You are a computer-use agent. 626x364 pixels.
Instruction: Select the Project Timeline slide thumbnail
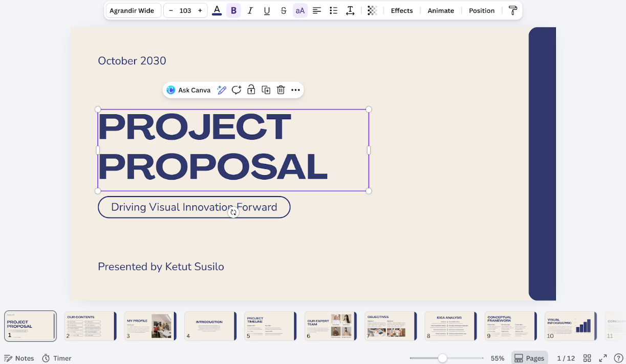point(270,326)
